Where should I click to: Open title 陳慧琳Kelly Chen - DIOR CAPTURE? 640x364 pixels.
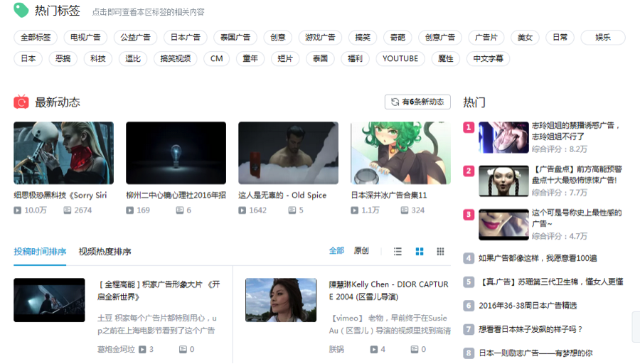click(x=388, y=290)
